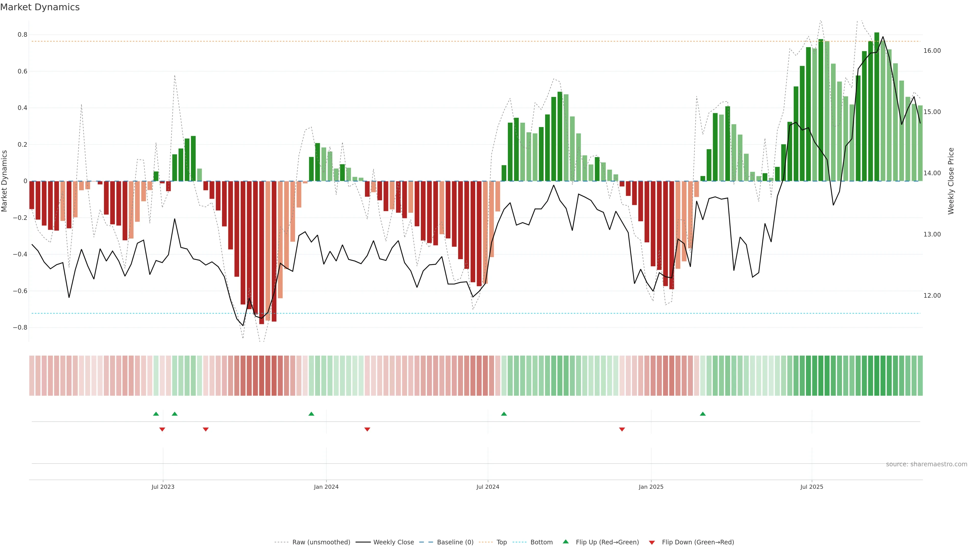Click the Jan 2024 x-axis label
Screen dimensions: 980x551
(326, 487)
